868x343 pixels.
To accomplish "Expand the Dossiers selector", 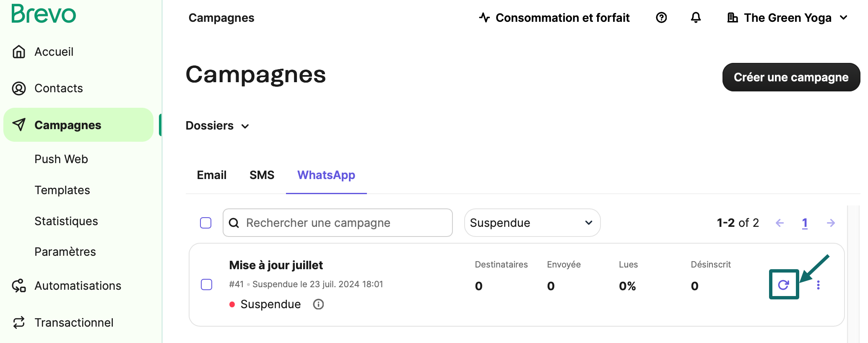I will (x=217, y=125).
